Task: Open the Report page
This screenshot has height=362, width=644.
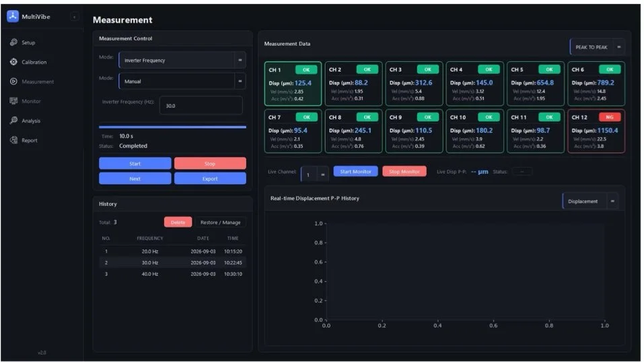Action: pos(29,141)
